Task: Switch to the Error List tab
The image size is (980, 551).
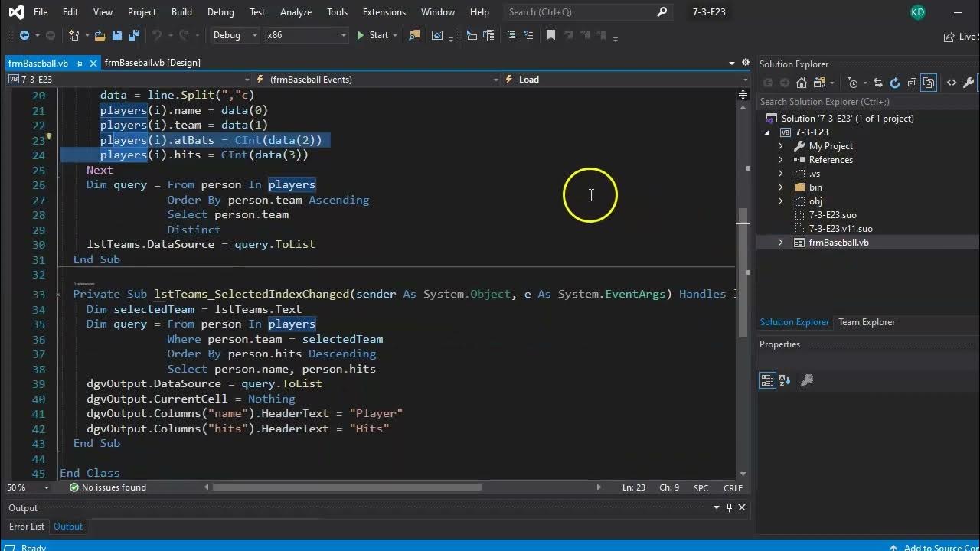Action: point(27,527)
